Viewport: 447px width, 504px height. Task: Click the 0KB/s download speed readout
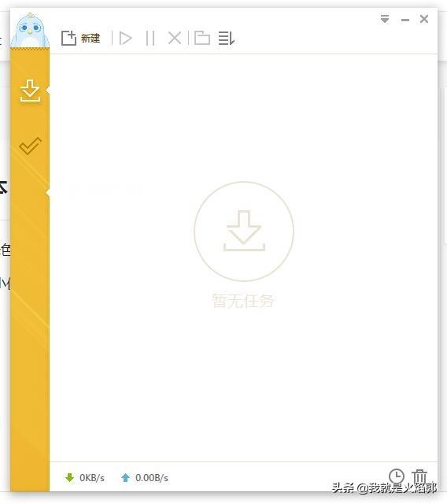pos(92,478)
